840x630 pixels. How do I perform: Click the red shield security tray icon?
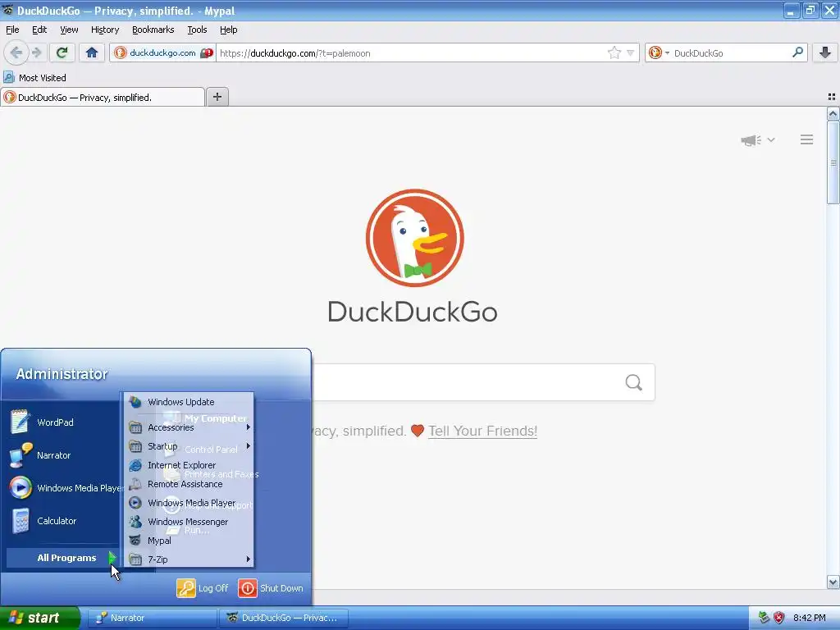click(x=779, y=618)
